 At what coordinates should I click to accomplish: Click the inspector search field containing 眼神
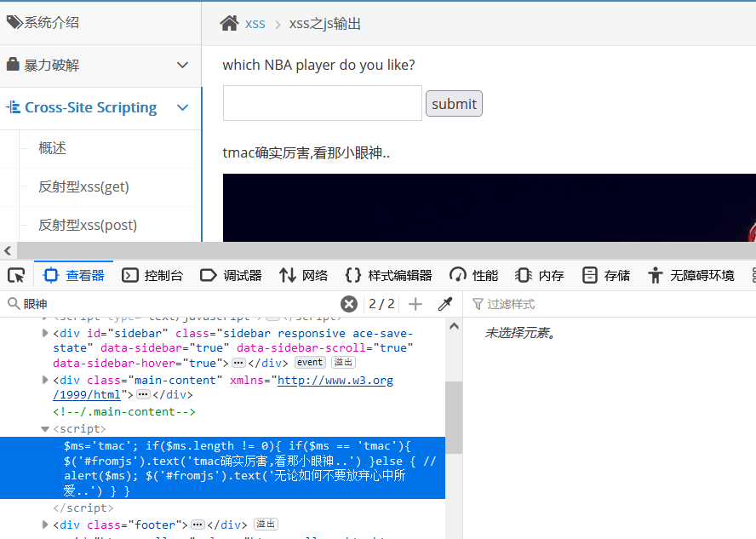pos(179,304)
